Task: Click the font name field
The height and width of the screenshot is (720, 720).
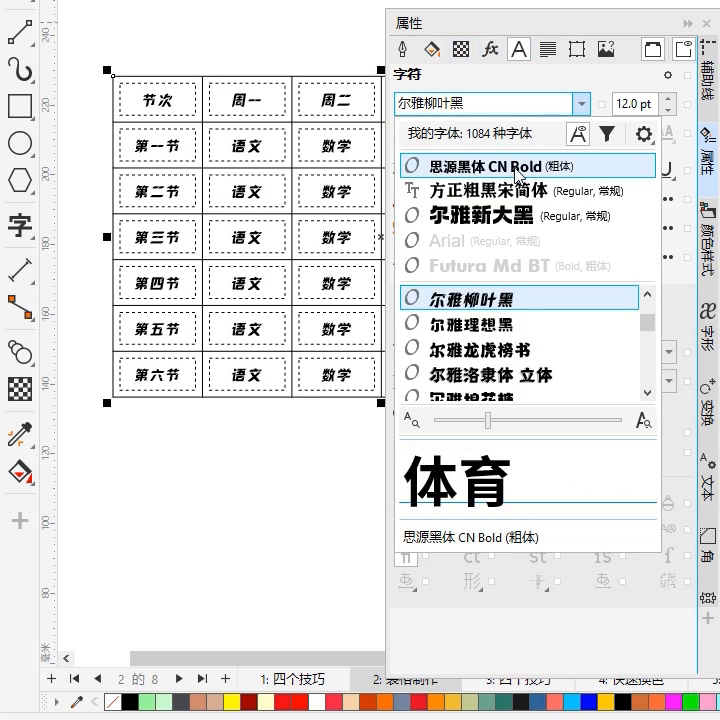Action: (483, 104)
